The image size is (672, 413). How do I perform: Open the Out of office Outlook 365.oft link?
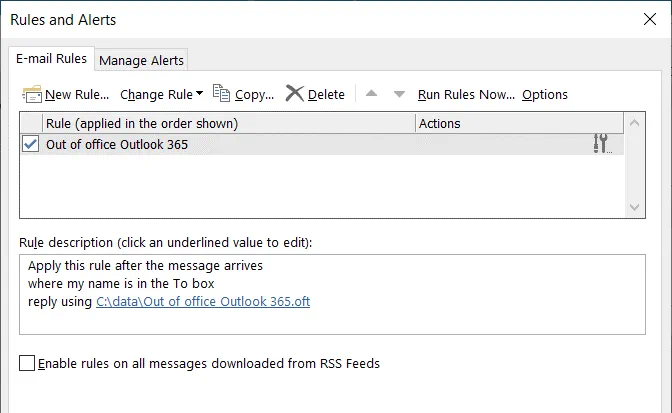(x=203, y=301)
